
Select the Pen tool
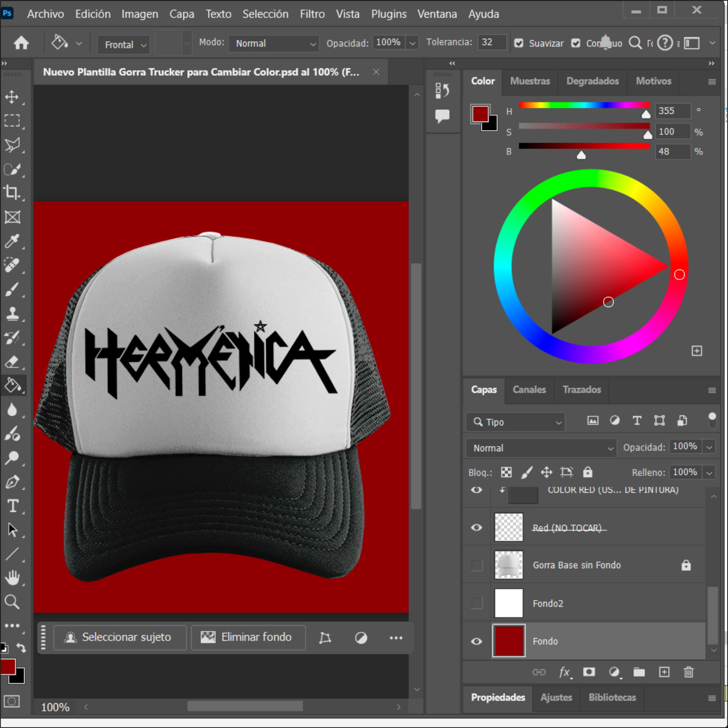[12, 482]
